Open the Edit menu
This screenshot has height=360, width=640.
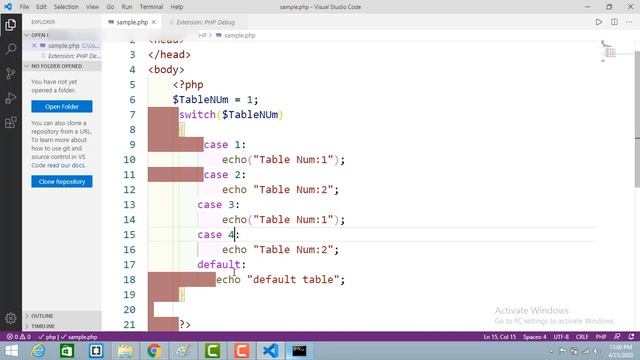pos(41,7)
